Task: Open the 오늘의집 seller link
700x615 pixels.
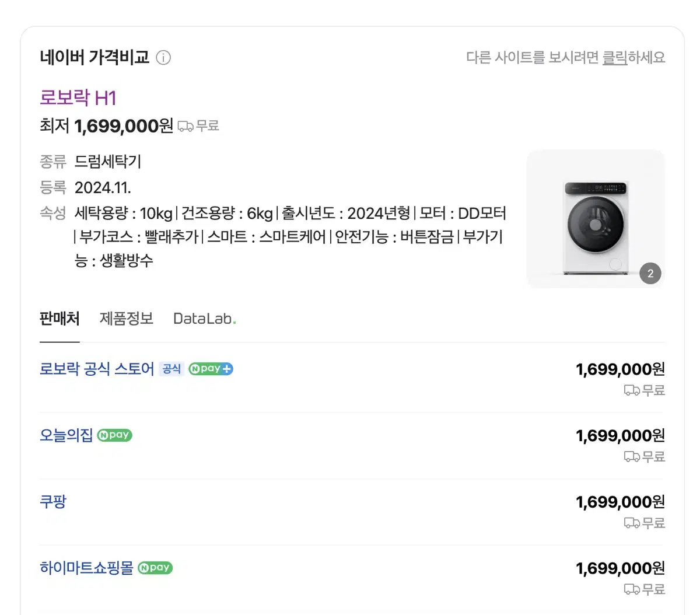Action: (x=66, y=435)
